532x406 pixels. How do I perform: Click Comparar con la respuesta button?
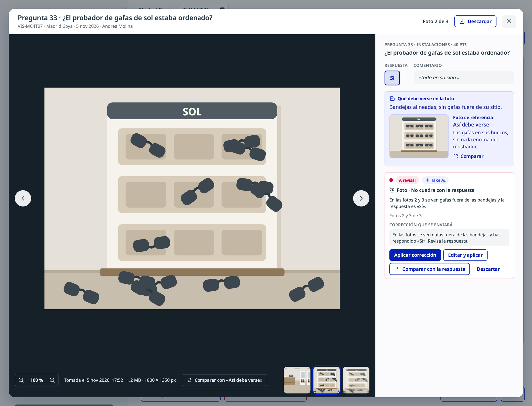430,269
